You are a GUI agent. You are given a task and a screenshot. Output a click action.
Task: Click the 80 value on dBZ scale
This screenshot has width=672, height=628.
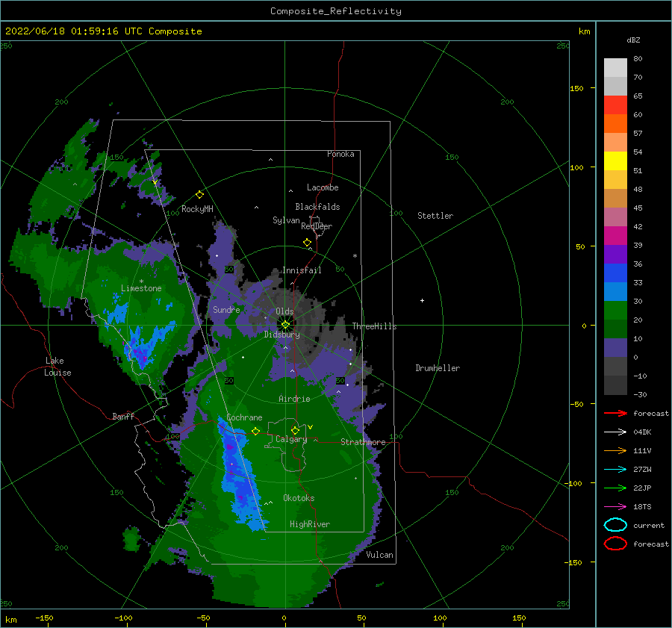click(x=638, y=59)
